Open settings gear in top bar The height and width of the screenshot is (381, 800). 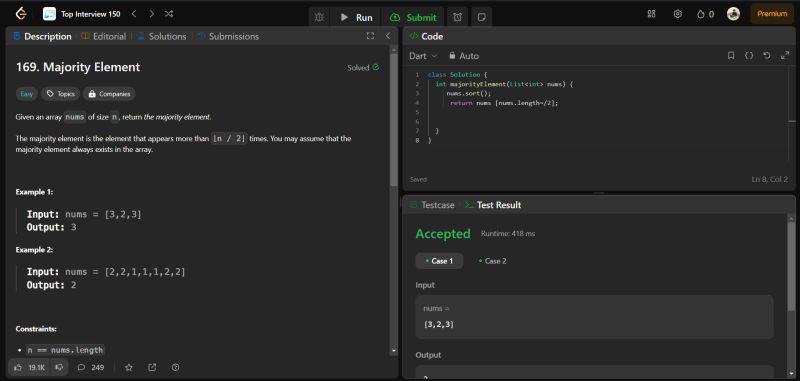point(678,14)
